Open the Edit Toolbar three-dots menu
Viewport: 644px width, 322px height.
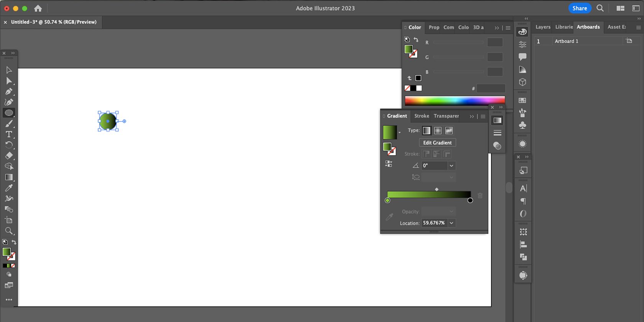click(x=9, y=300)
